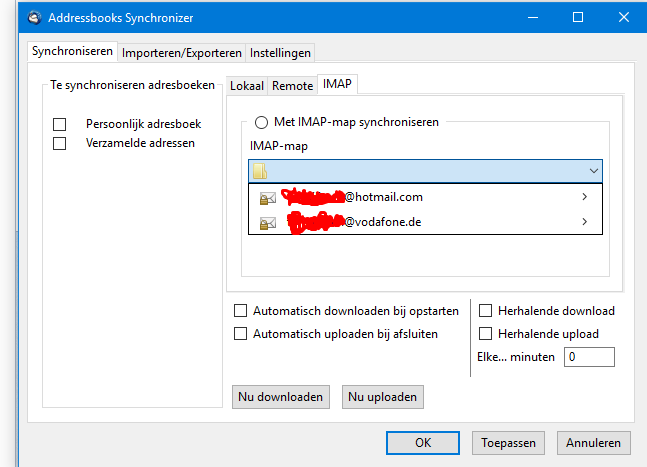Expand the hotmail.com account submenu arrow
The height and width of the screenshot is (467, 647).
584,197
